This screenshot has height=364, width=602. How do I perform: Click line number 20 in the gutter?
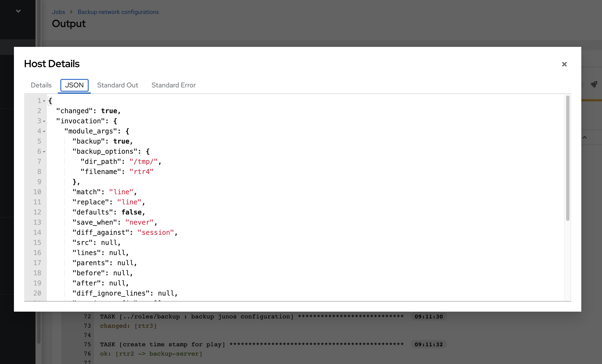click(37, 293)
